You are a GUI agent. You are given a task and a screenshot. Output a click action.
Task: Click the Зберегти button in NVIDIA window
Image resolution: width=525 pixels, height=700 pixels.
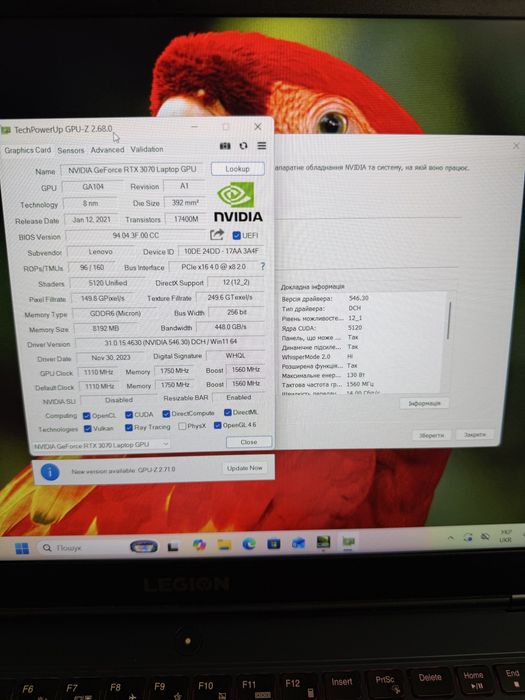(432, 435)
